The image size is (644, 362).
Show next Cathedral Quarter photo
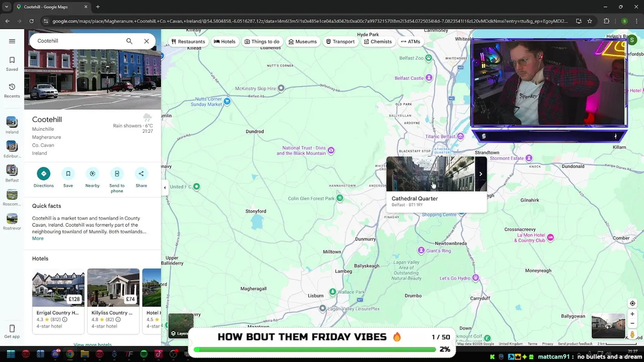tap(480, 174)
